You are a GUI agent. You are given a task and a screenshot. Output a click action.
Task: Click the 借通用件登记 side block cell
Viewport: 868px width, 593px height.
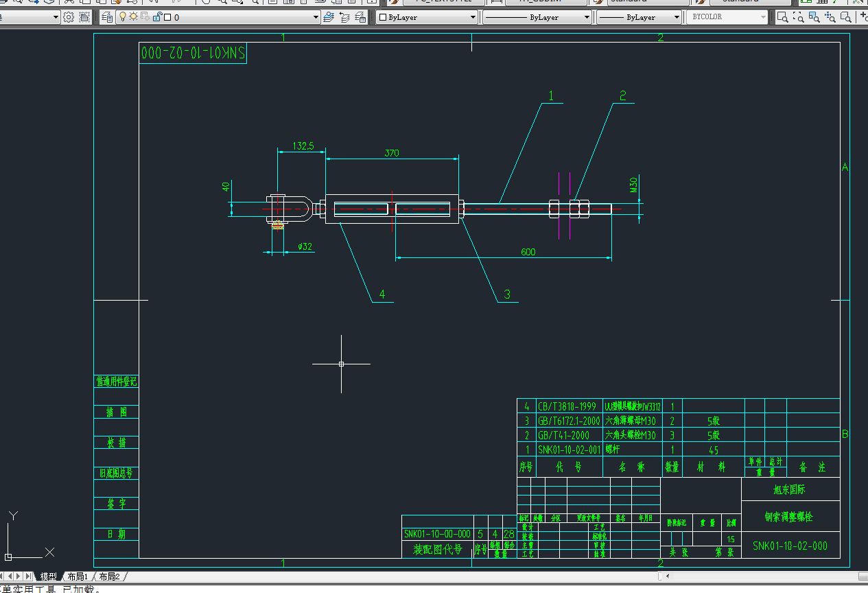[x=116, y=381]
